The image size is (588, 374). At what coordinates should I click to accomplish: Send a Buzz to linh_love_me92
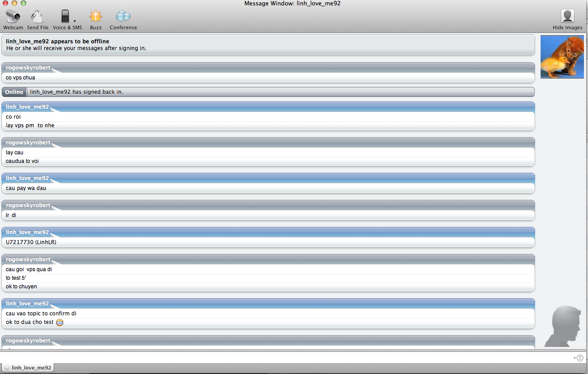96,20
